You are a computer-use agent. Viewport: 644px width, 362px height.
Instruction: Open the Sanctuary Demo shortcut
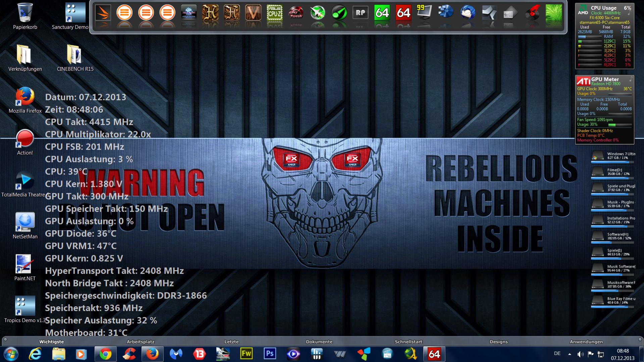[70, 16]
